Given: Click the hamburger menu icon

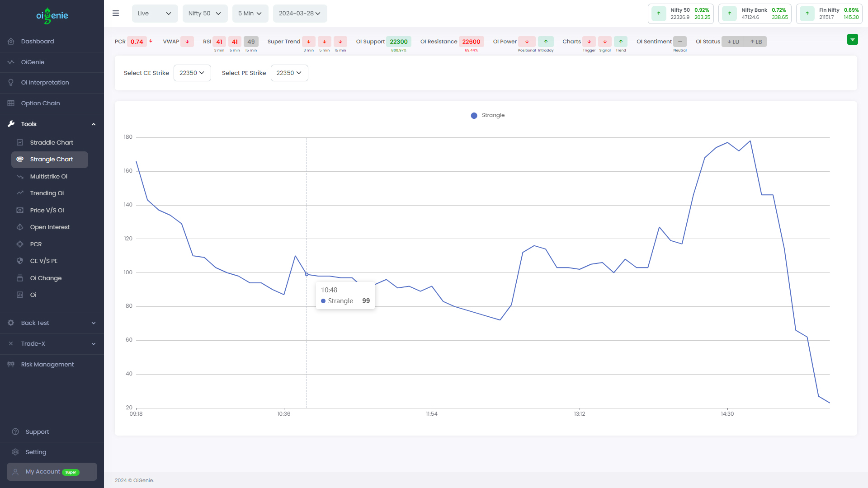Looking at the screenshot, I should pos(116,14).
